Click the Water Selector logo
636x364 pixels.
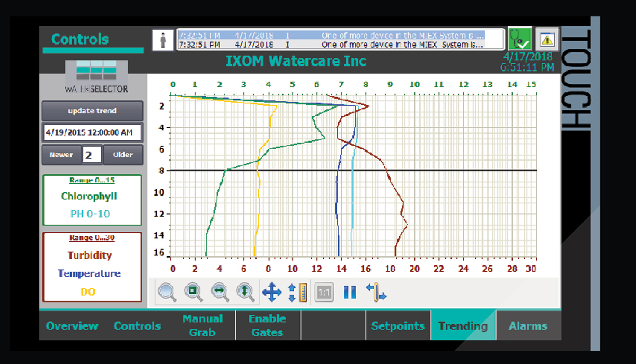pyautogui.click(x=96, y=77)
